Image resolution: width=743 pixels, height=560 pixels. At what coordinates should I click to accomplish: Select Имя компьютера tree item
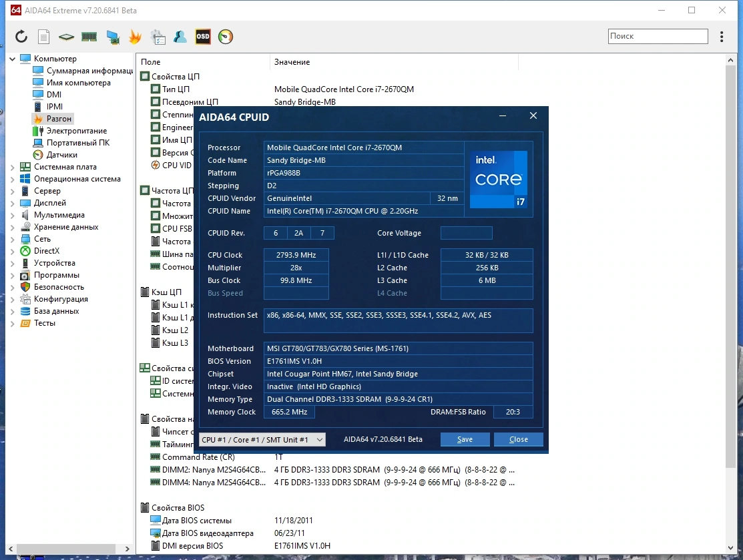[71, 83]
